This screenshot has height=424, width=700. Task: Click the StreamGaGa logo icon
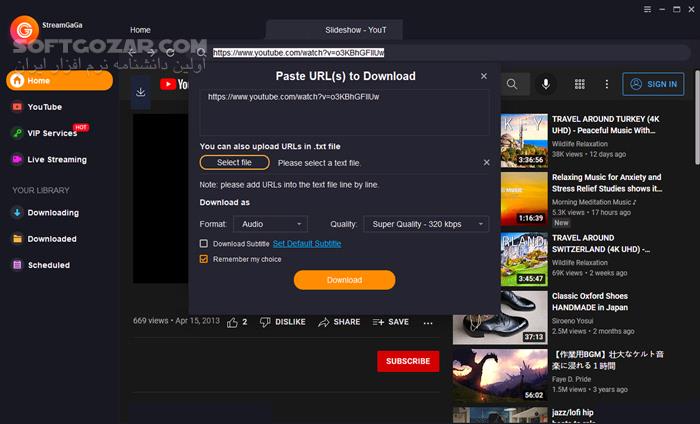[25, 30]
